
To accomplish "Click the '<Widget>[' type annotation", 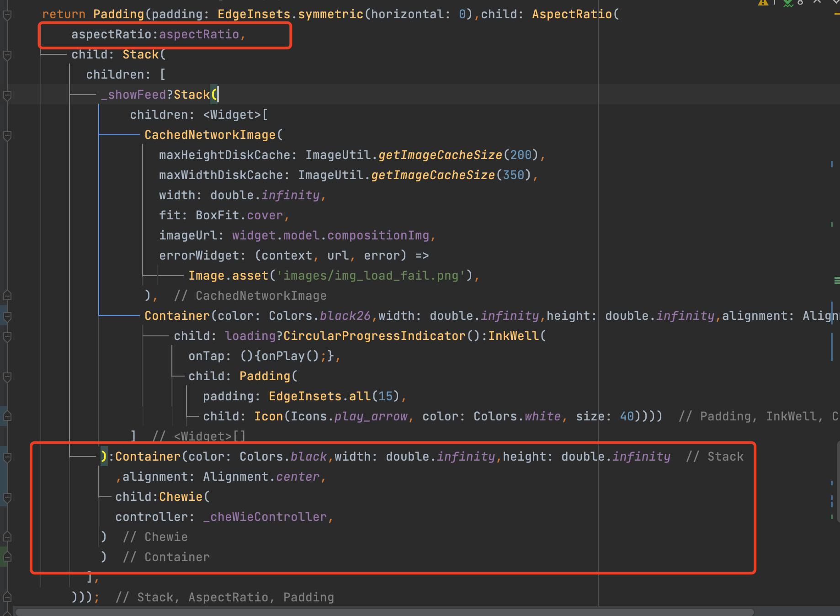I will click(x=235, y=115).
